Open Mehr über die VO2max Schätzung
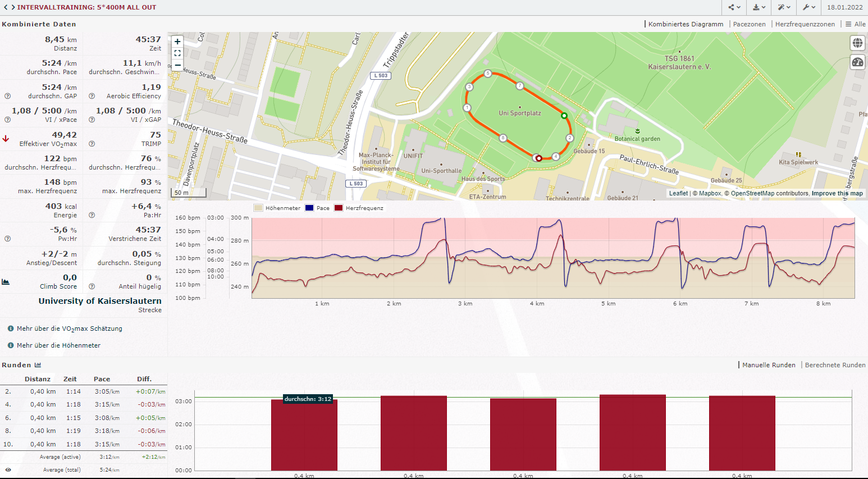The height and width of the screenshot is (479, 868). 69,329
